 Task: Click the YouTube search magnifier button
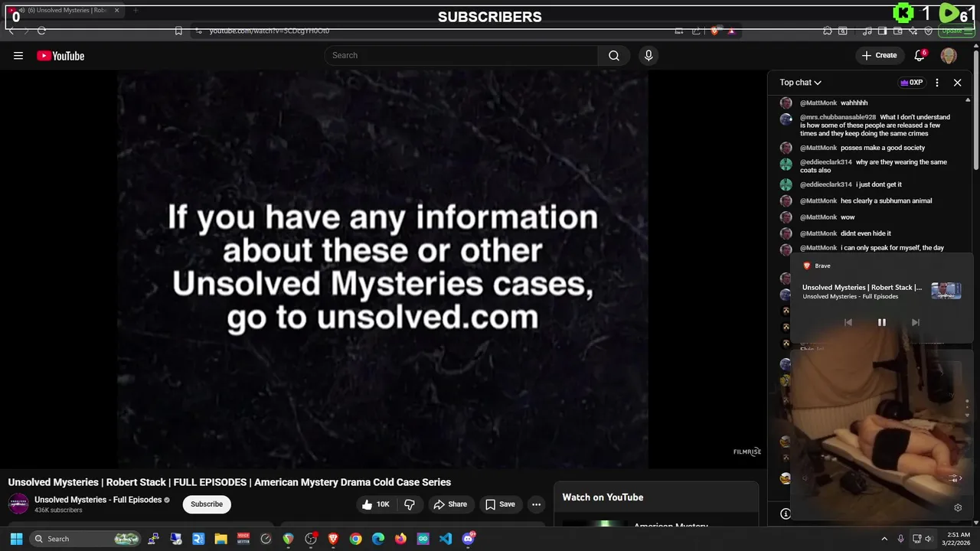pyautogui.click(x=614, y=55)
